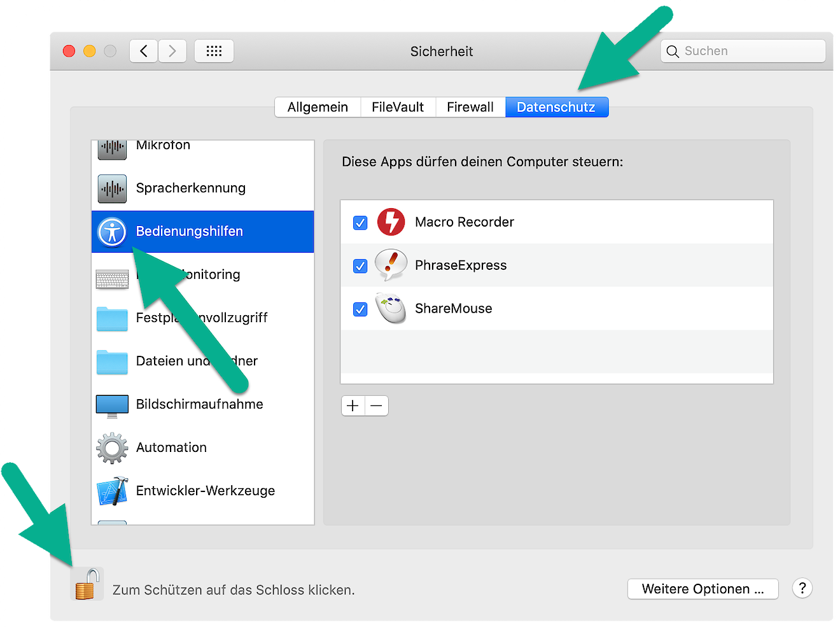This screenshot has height=627, width=840.
Task: Choose Spracherkennung in the privacy list
Action: pos(190,188)
